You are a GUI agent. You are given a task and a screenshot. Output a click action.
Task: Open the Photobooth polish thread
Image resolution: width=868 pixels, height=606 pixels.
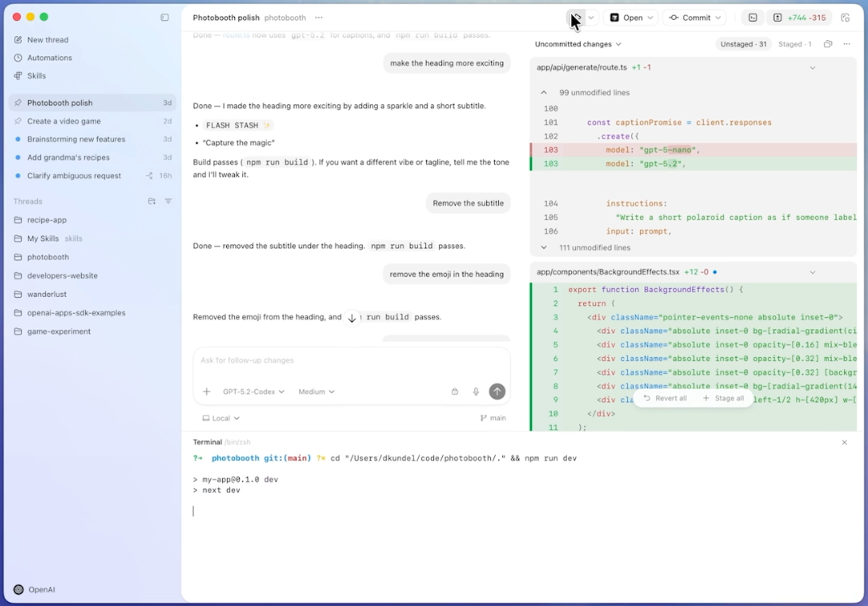click(93, 103)
